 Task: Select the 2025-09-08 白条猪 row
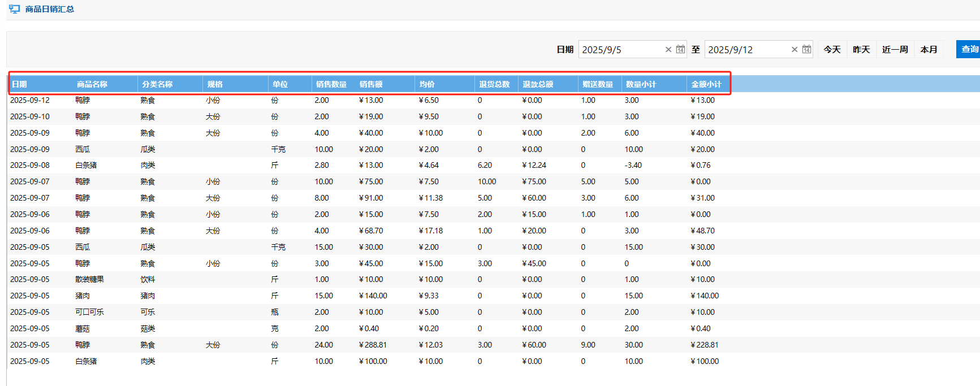coord(86,166)
